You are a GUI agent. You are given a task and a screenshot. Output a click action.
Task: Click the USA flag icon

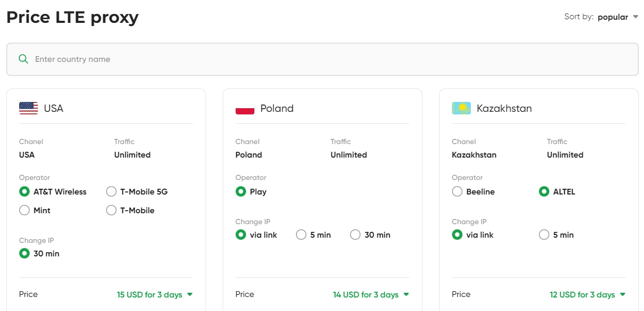point(29,108)
